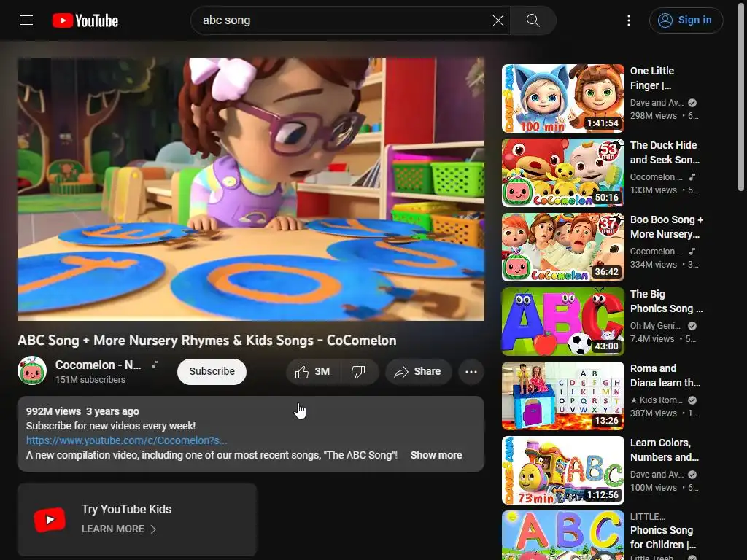Screen dimensions: 747x560
Task: Click The Big Phonics Song title
Action: click(667, 301)
